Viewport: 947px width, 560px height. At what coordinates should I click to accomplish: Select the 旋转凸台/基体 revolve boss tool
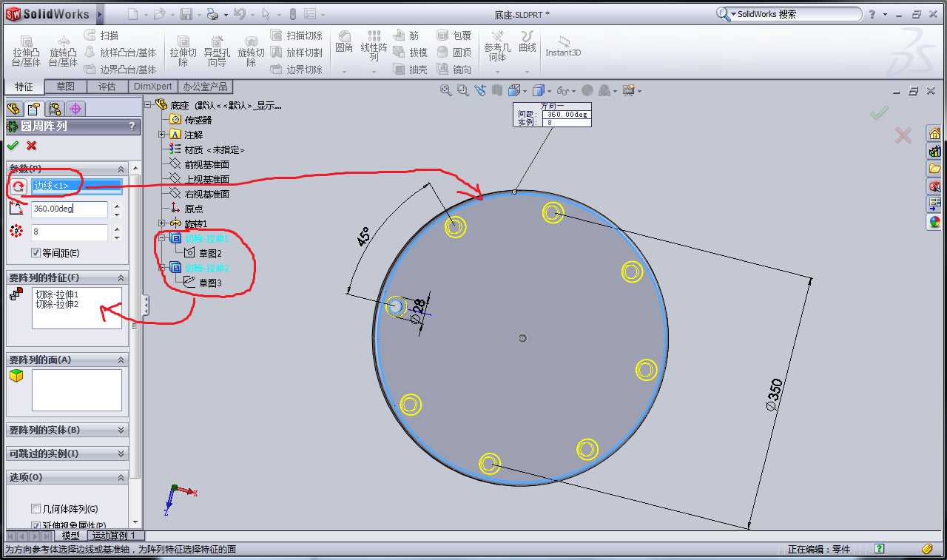click(x=64, y=51)
